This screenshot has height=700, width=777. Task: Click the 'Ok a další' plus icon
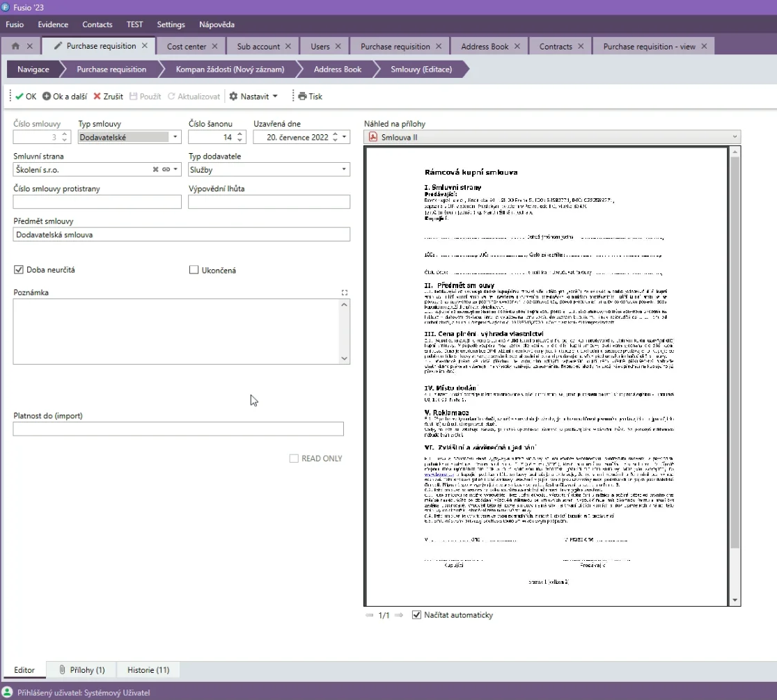pyautogui.click(x=47, y=97)
